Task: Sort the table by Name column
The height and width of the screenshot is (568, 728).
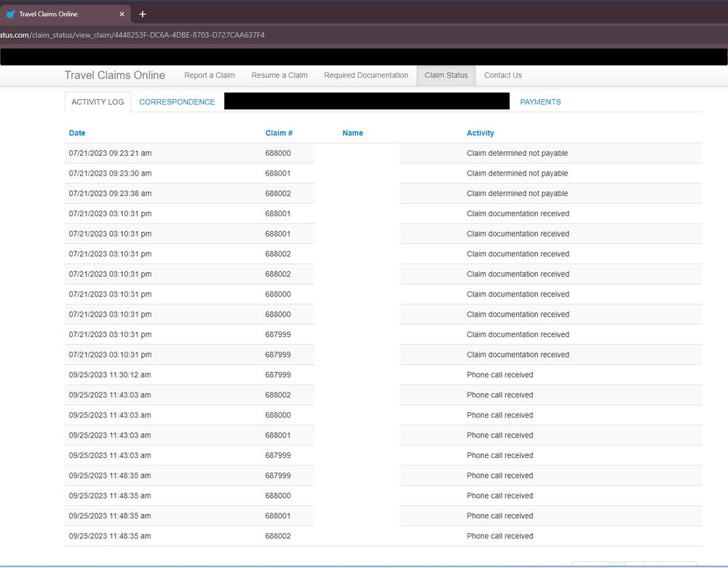Action: point(352,133)
